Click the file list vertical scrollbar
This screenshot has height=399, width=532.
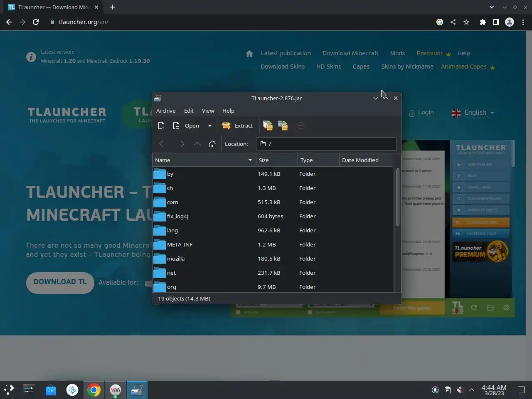tap(397, 197)
